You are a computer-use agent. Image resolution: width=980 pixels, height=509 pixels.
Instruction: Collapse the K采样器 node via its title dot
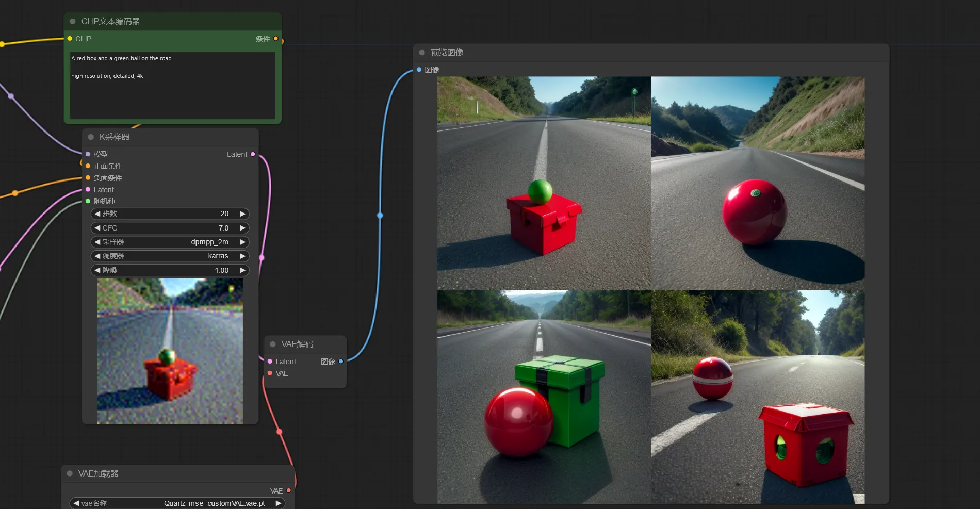(x=91, y=137)
